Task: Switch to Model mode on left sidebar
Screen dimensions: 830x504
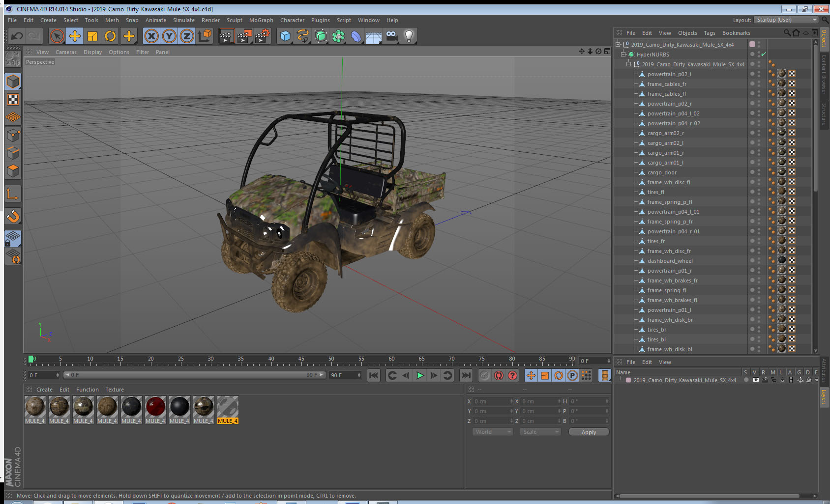Action: point(13,82)
